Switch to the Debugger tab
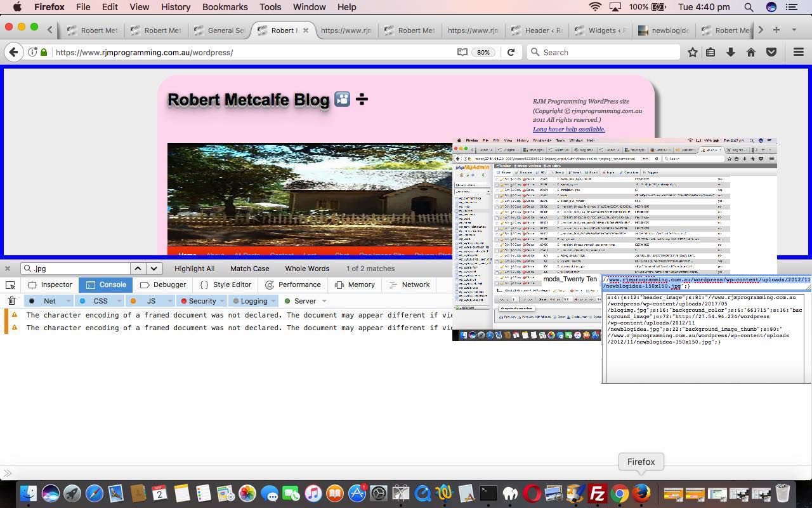The height and width of the screenshot is (508, 812). coord(163,285)
